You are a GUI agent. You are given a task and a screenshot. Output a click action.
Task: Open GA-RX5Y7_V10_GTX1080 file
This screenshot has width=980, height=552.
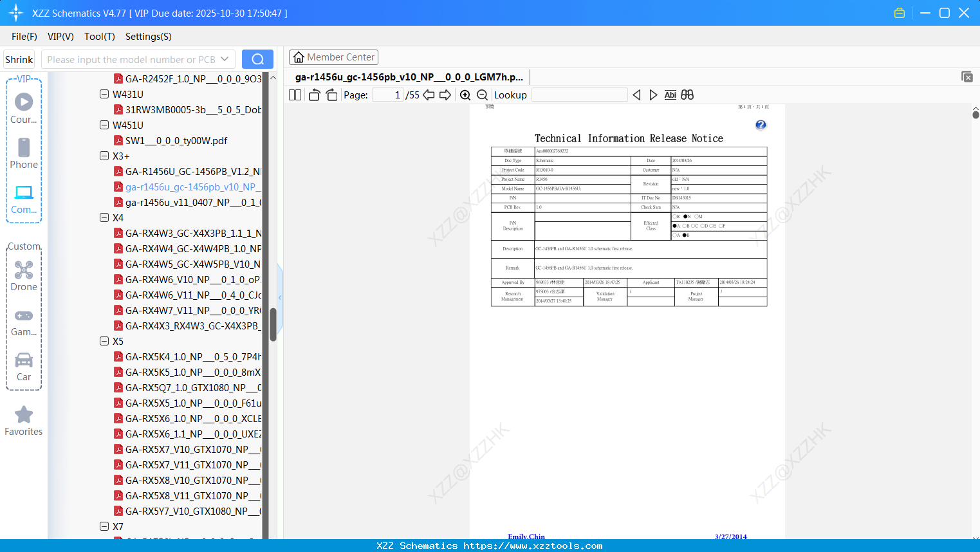[193, 511]
